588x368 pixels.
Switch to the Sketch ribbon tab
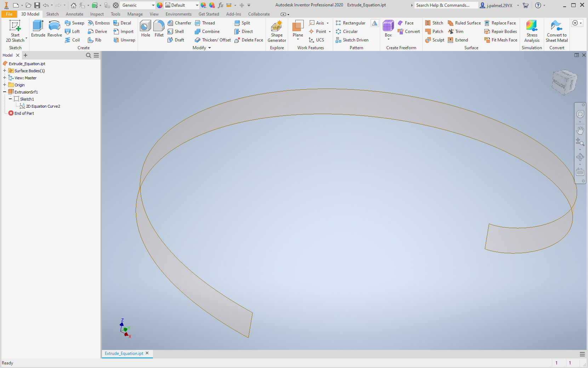pos(52,14)
